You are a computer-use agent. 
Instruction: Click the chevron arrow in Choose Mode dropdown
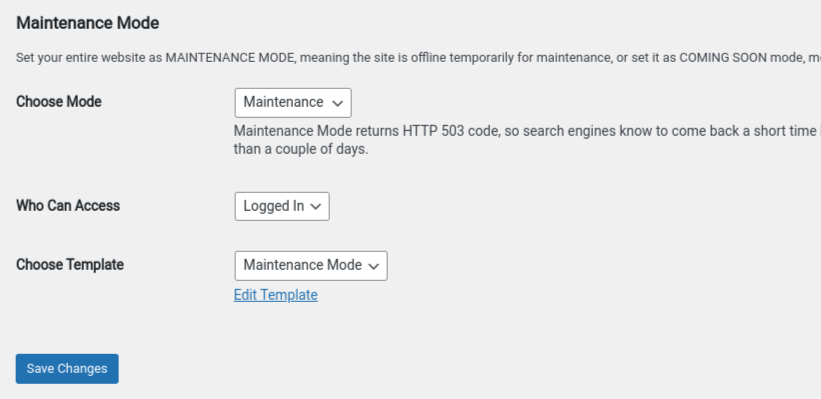click(338, 103)
